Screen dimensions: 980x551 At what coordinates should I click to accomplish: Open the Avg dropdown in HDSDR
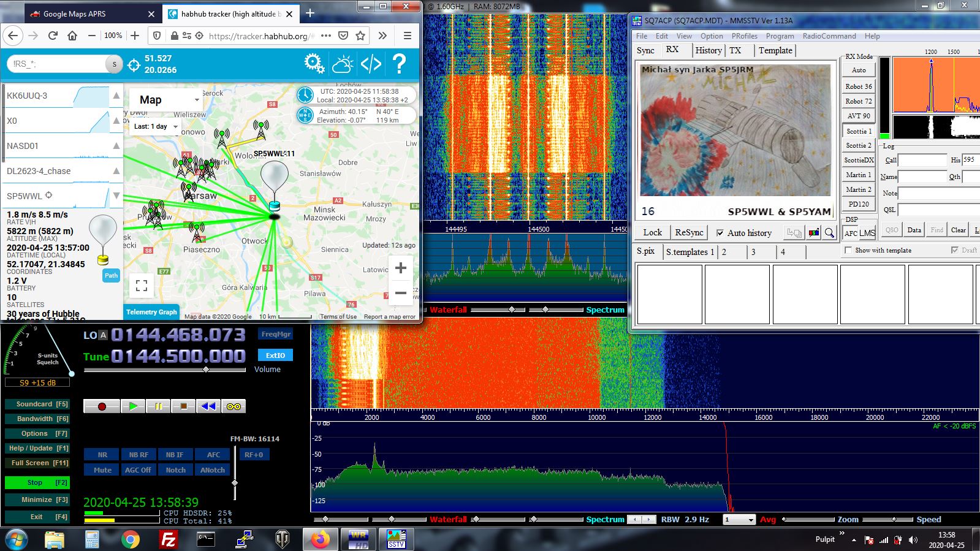point(739,520)
